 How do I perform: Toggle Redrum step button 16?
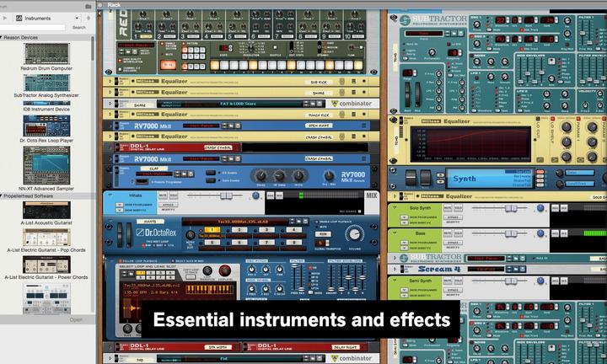(358, 65)
